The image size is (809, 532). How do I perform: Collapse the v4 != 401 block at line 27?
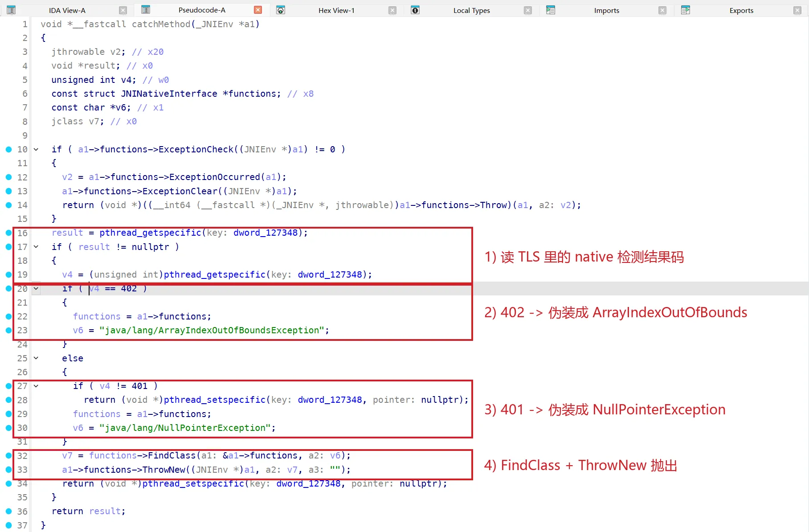pos(36,386)
